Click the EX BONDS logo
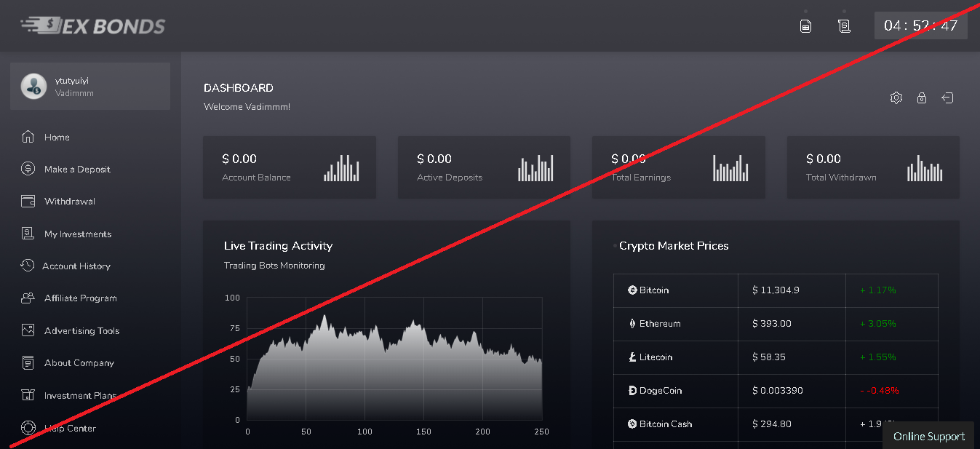Screen dimensions: 980x449 [93, 25]
